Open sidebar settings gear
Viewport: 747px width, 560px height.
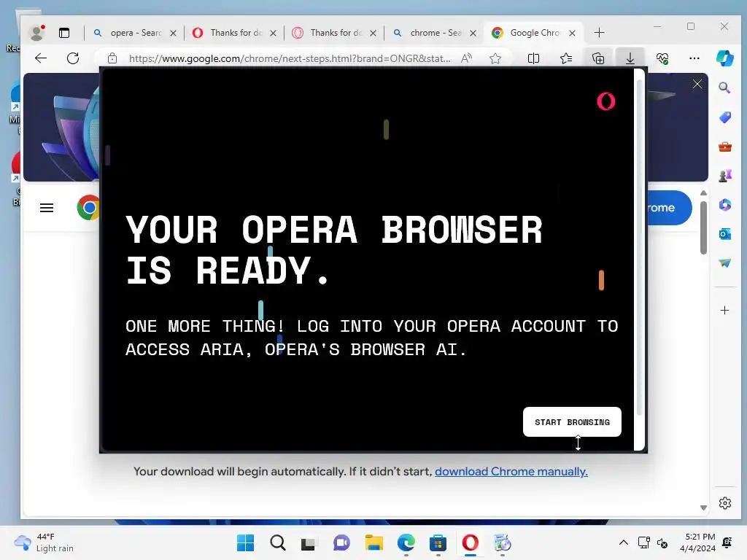[724, 503]
